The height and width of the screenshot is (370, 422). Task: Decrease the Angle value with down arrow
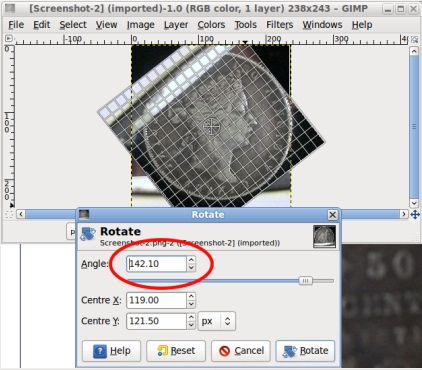click(x=191, y=268)
